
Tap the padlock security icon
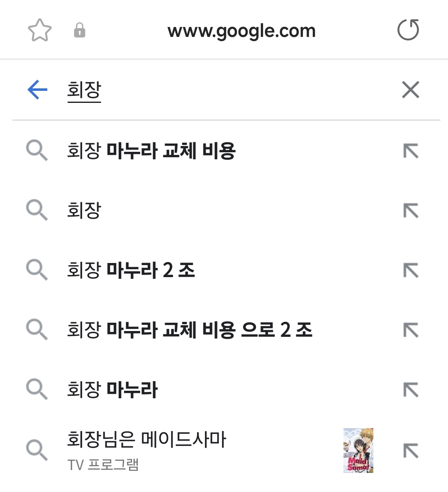coord(79,30)
